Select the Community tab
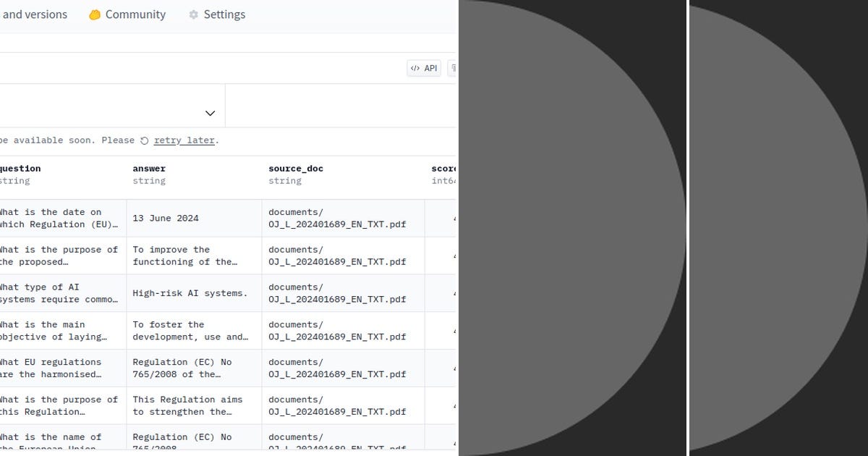This screenshot has height=456, width=868. click(x=135, y=14)
